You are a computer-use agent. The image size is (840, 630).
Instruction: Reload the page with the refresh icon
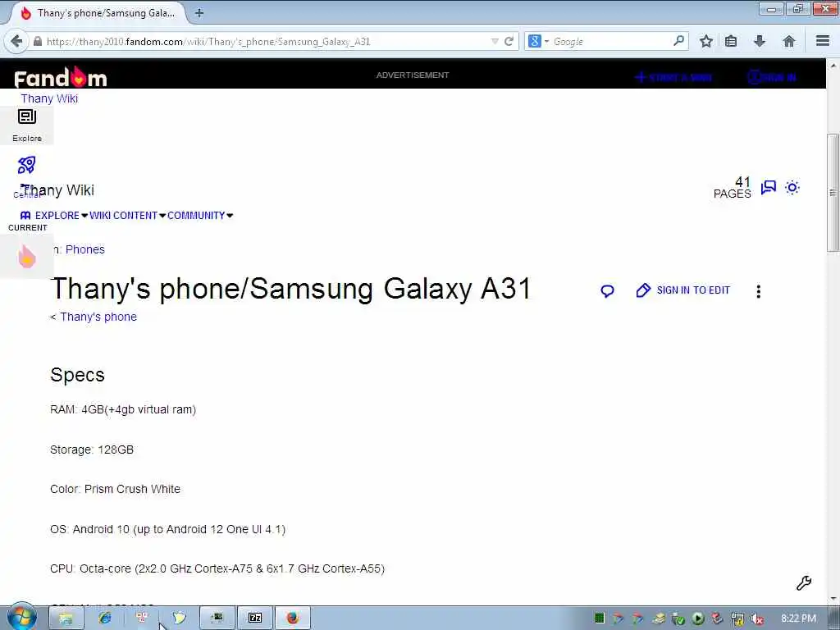click(x=509, y=41)
